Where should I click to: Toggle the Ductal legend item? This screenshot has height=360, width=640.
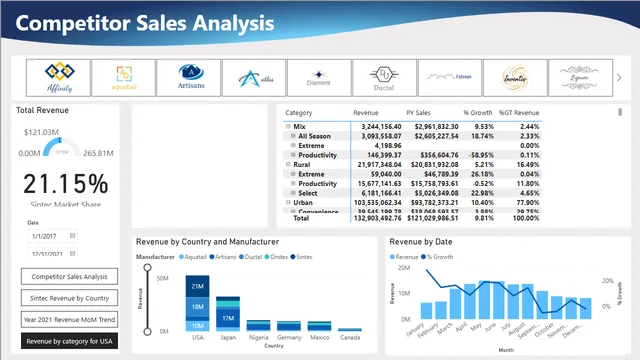point(250,257)
